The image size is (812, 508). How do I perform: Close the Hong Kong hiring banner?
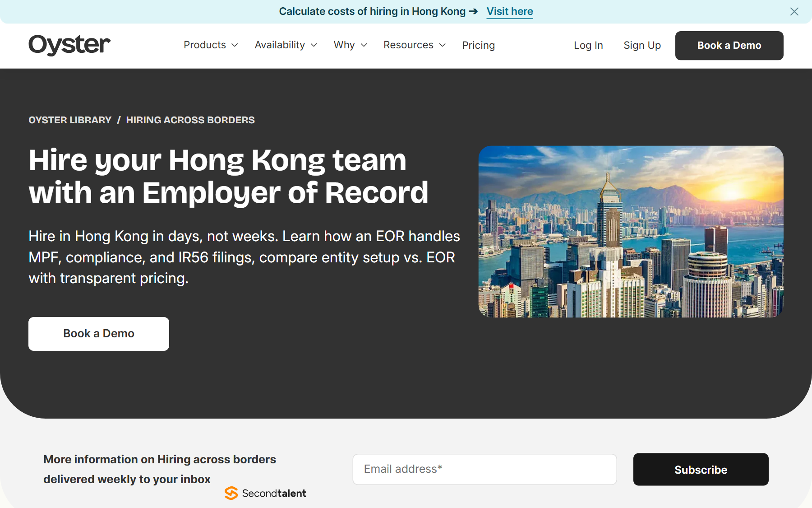coord(794,12)
